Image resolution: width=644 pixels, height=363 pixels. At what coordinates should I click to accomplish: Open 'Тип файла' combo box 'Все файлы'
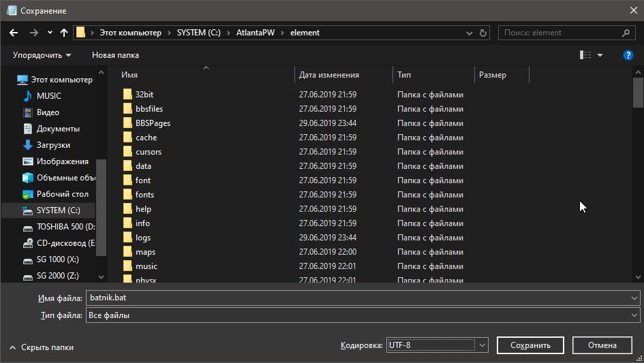click(363, 315)
